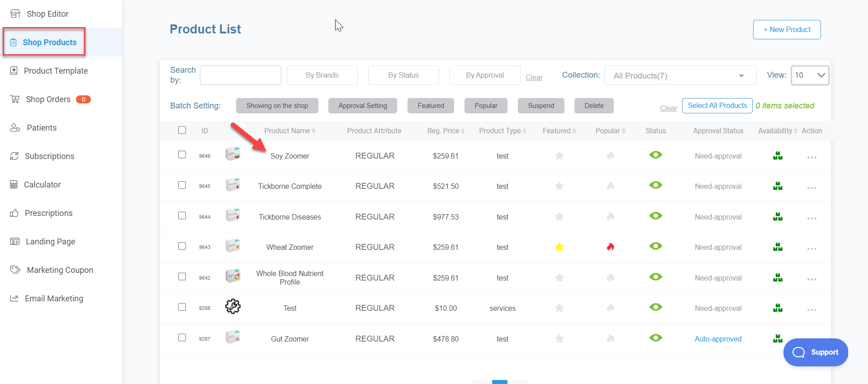Clear the search filters link
Viewport: 868px width, 384px height.
[x=534, y=78]
